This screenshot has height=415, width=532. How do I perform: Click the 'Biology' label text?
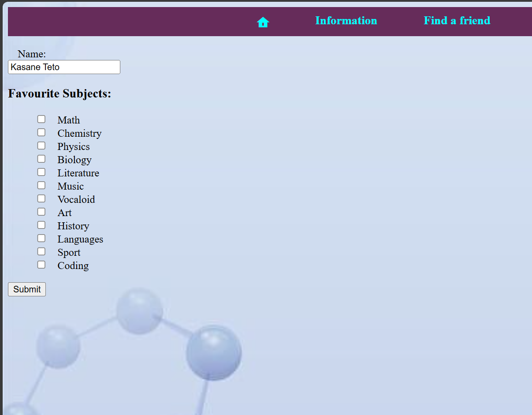[74, 160]
